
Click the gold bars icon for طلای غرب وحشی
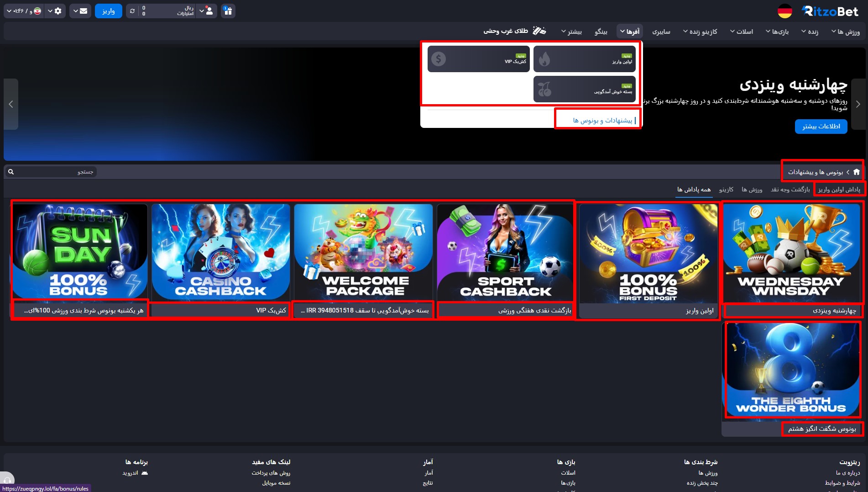(539, 31)
